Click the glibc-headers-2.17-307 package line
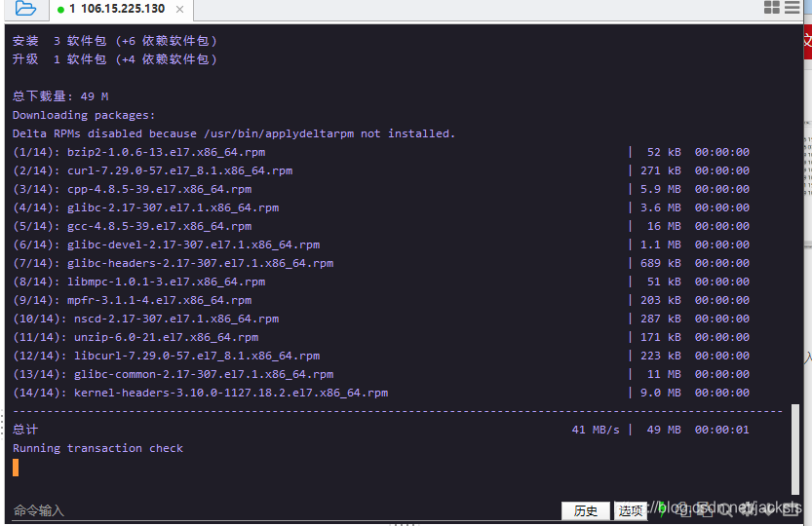The height and width of the screenshot is (526, 812). click(381, 264)
